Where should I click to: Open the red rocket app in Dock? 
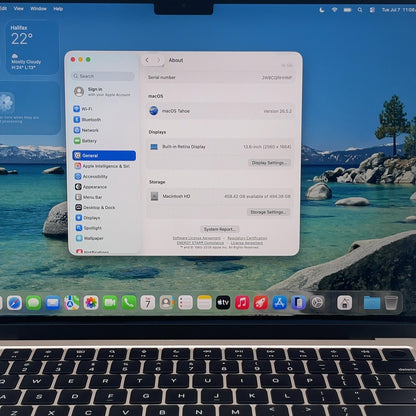[x=261, y=303]
